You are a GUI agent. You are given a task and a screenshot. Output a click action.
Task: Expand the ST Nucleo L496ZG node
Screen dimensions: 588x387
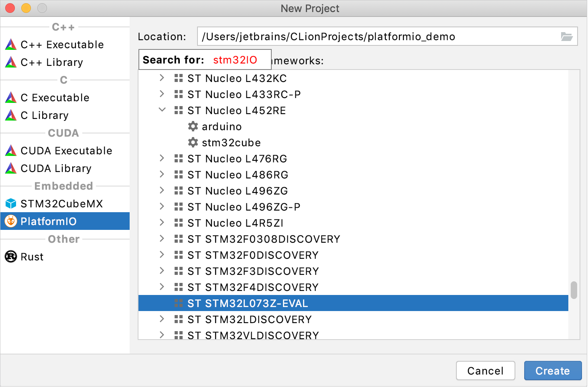tap(162, 190)
